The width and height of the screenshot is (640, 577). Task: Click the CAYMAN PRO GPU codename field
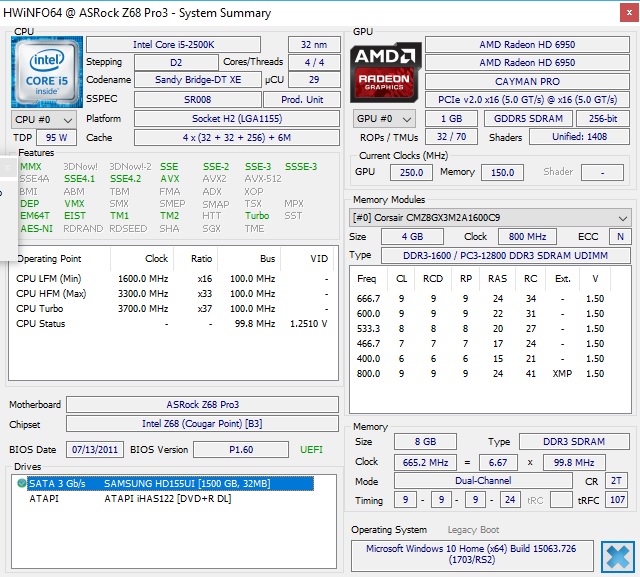coord(527,82)
